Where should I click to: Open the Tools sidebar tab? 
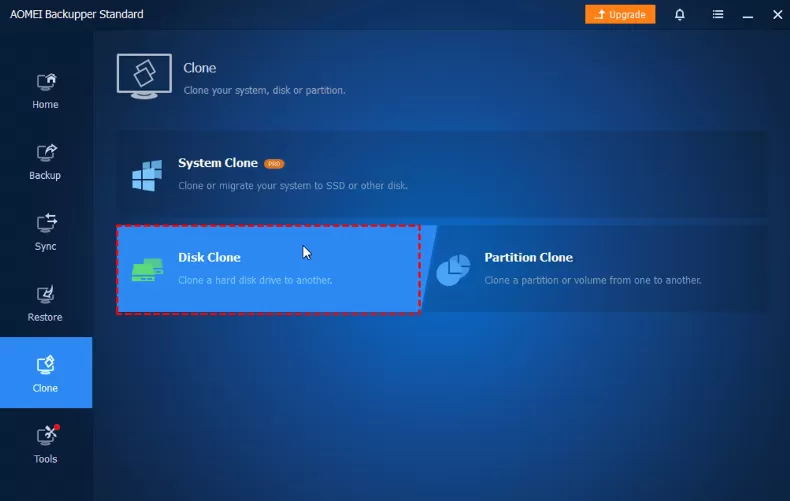pyautogui.click(x=45, y=445)
